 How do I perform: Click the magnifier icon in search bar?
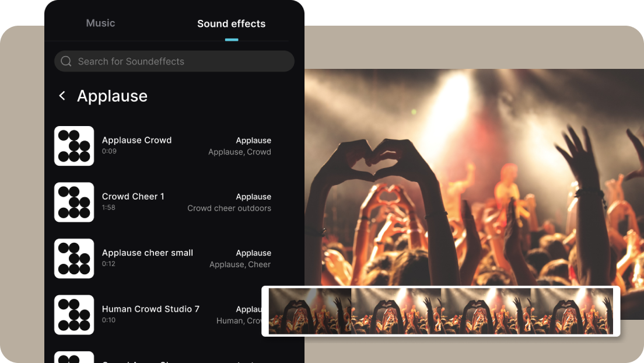tap(66, 61)
